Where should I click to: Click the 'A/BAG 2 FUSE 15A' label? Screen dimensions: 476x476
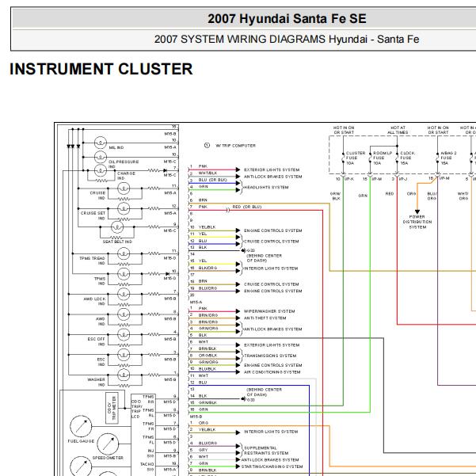tap(448, 158)
